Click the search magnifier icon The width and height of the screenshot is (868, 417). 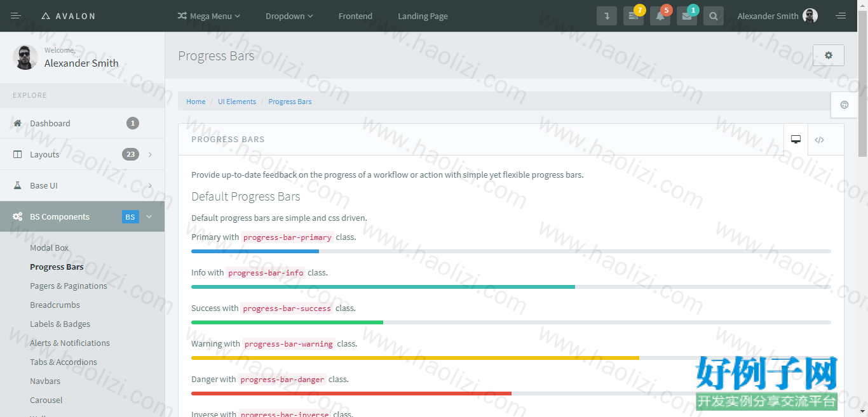tap(714, 16)
